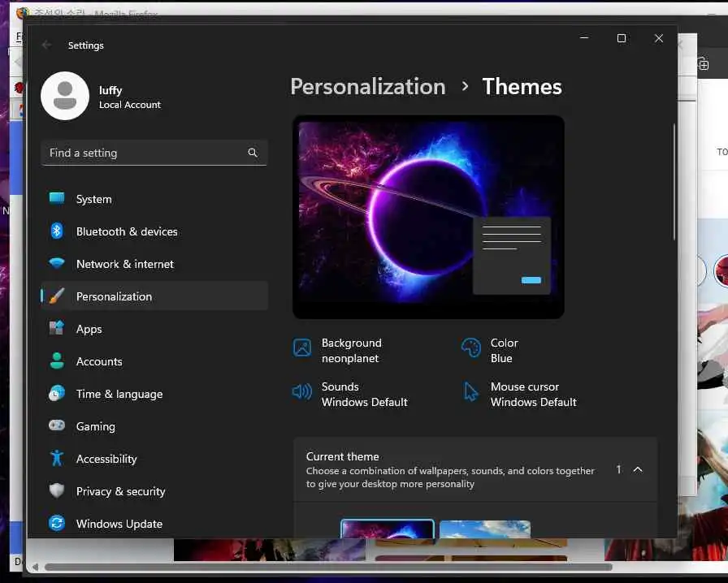Select the neon planet theme thumbnail

(x=388, y=529)
